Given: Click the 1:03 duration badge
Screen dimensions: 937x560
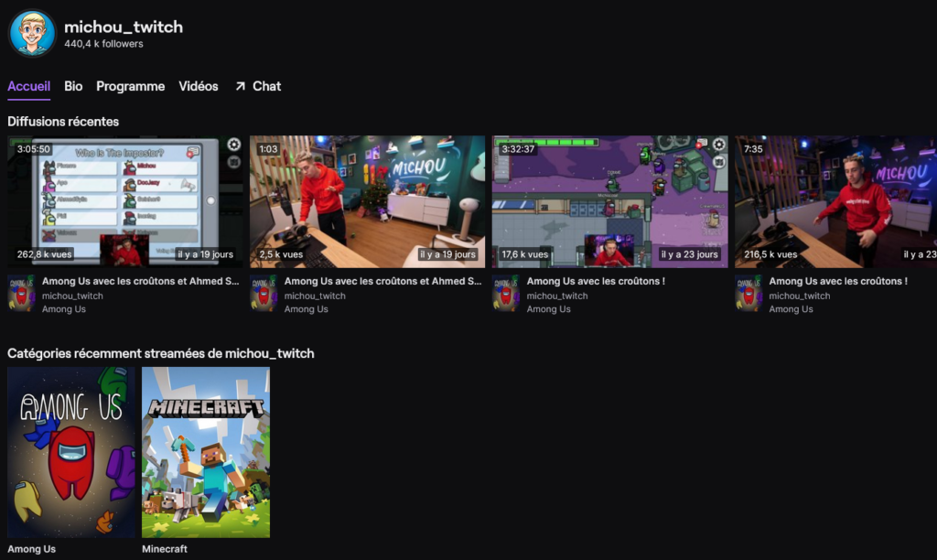Looking at the screenshot, I should coord(268,149).
